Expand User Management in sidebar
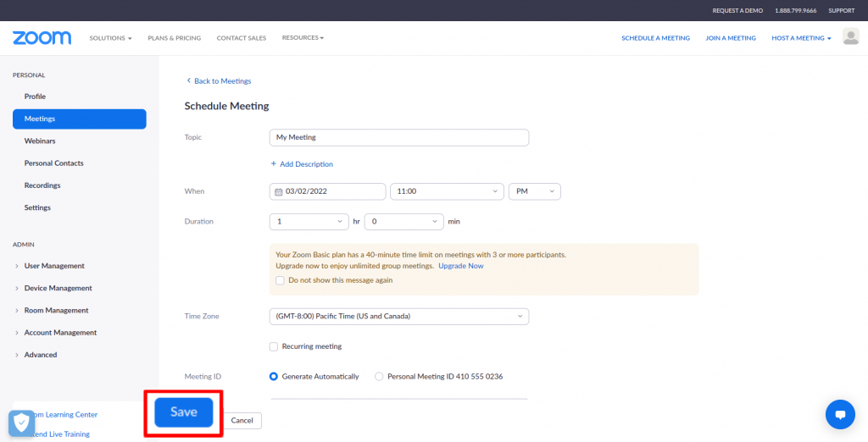 (54, 266)
